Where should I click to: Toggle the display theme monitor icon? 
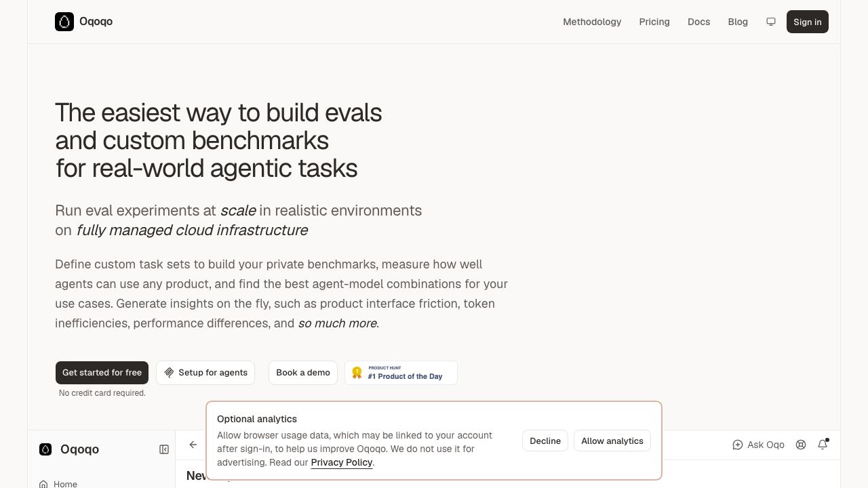point(771,22)
